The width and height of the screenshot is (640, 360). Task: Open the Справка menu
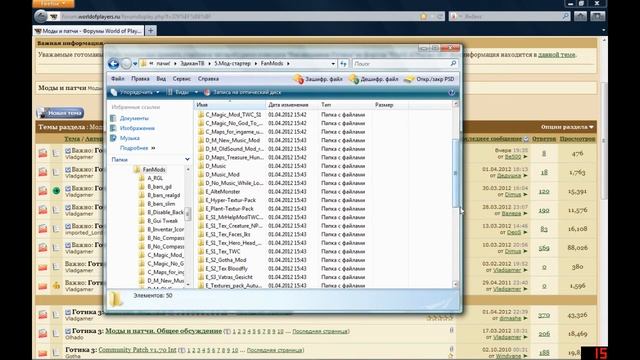[209, 79]
